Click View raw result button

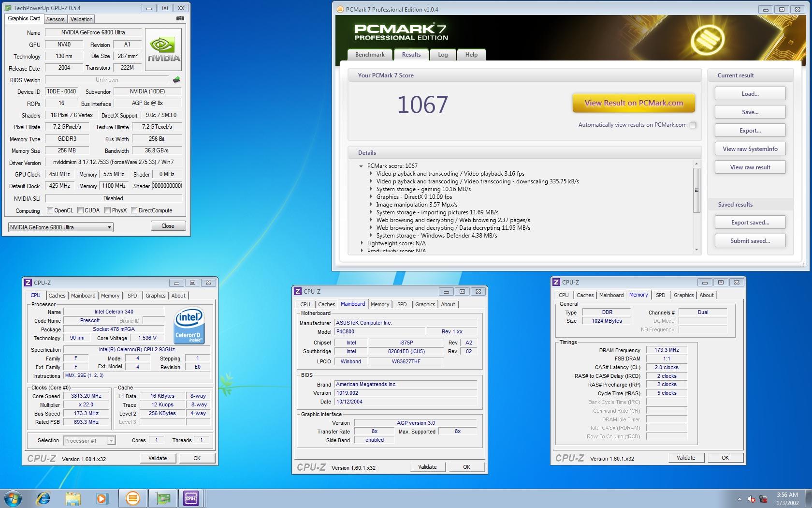click(750, 167)
